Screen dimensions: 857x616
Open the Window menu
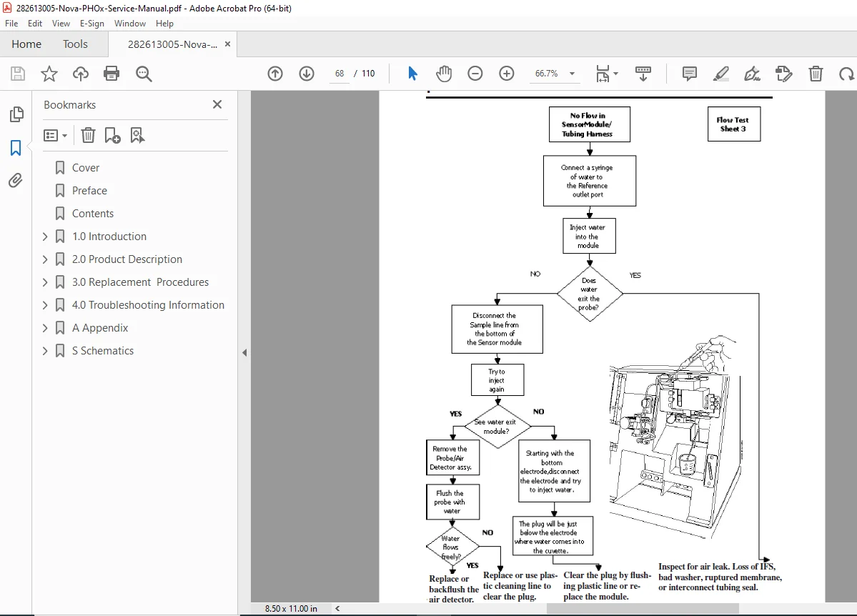coord(129,24)
